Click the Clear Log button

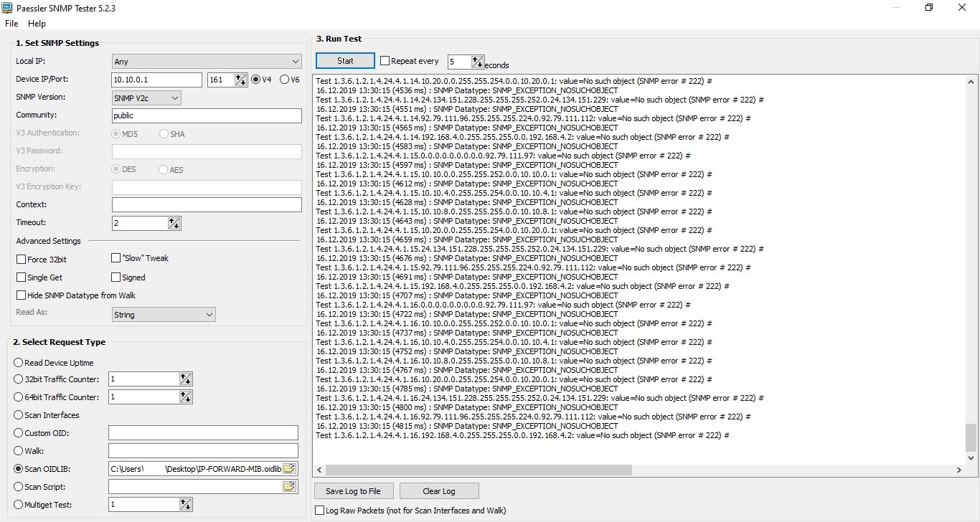(x=439, y=491)
